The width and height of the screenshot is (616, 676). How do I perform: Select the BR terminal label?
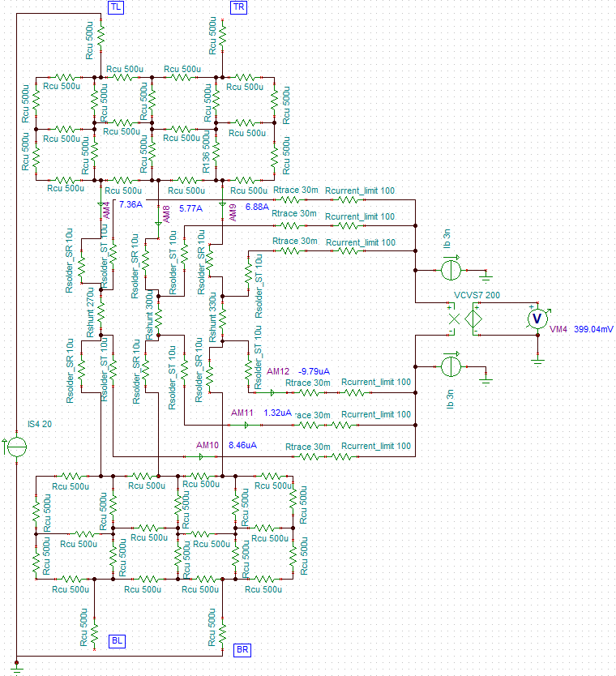pos(242,650)
